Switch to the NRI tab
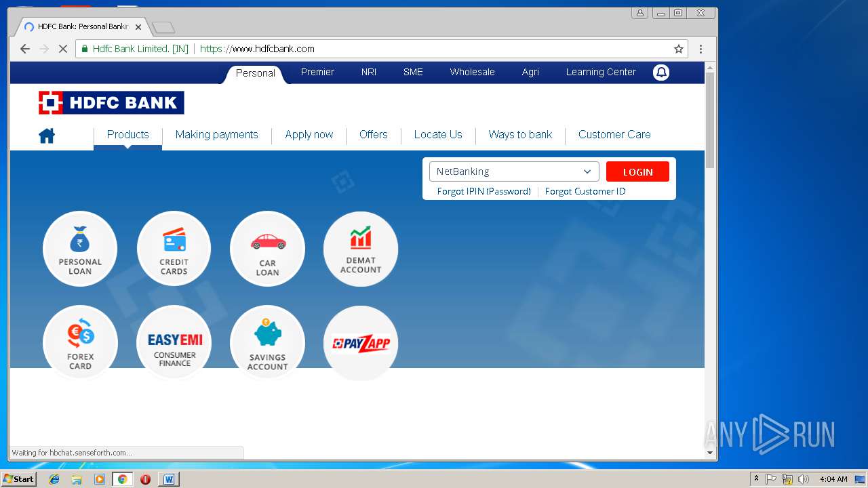868x488 pixels. coord(369,72)
